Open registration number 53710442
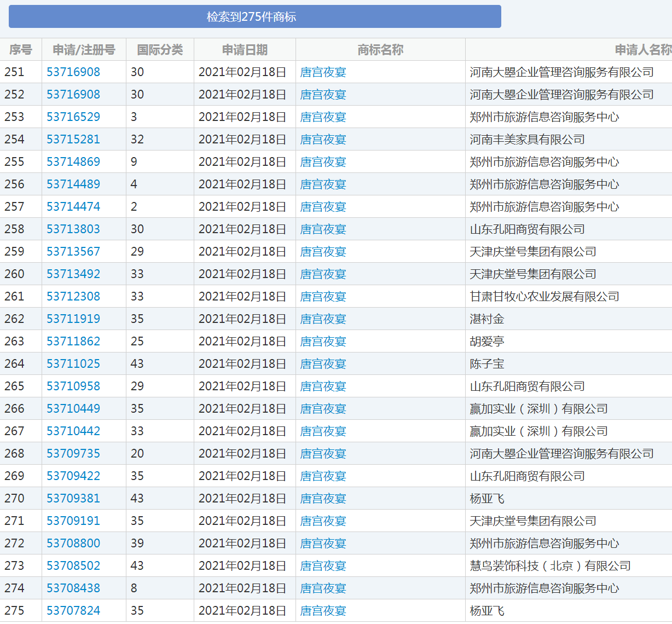The height and width of the screenshot is (624, 672). coord(73,431)
